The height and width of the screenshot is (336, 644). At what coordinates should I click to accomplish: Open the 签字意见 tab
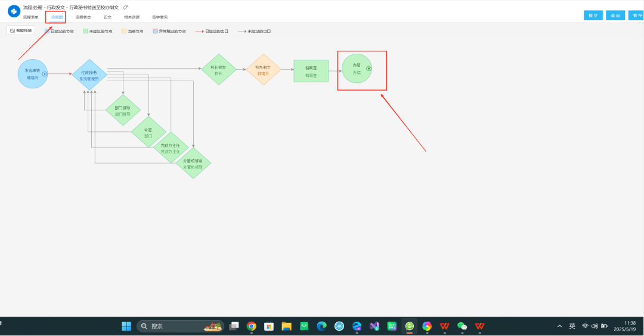(160, 17)
